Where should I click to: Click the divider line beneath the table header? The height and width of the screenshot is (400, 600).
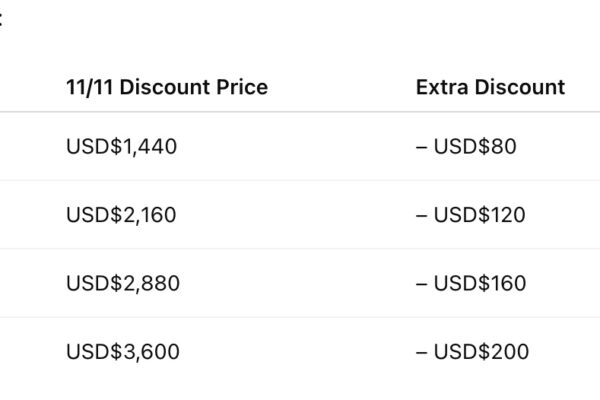click(300, 112)
